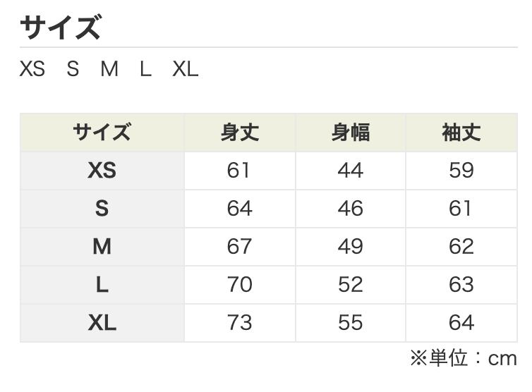This screenshot has height=392, width=532.
Task: Click the 単位：cm unit note
Action: [x=464, y=359]
